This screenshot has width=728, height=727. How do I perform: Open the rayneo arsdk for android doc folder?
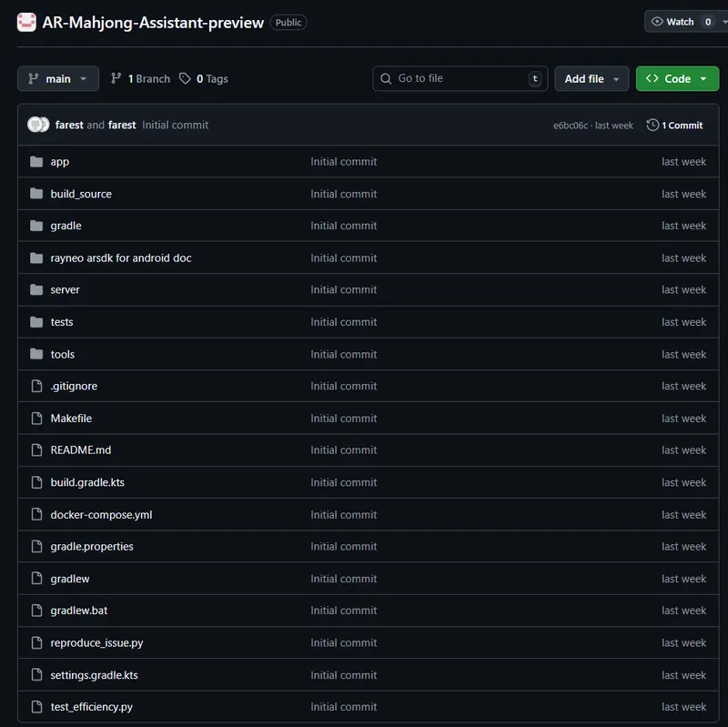[121, 258]
